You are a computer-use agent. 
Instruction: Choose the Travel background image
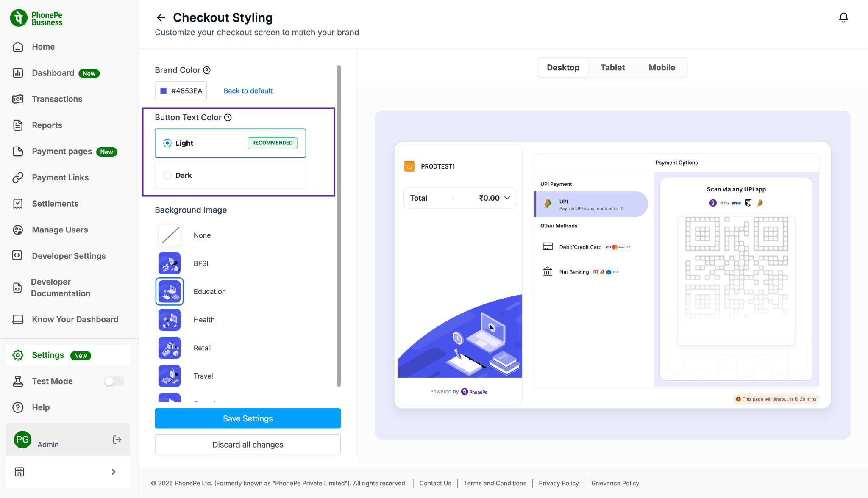tap(170, 376)
